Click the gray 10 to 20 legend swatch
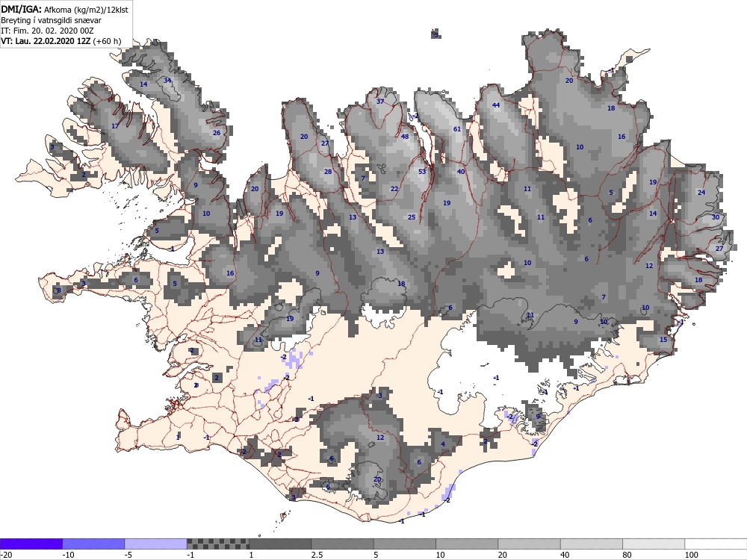 click(x=467, y=544)
